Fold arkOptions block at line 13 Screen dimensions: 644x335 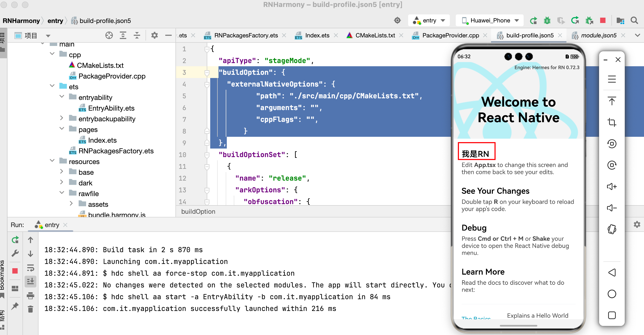coord(207,190)
